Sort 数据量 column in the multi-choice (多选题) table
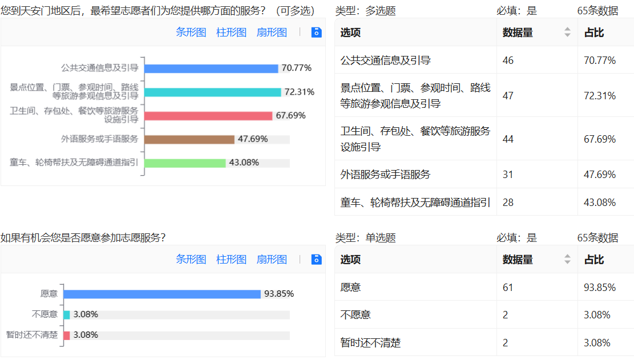 pos(567,33)
